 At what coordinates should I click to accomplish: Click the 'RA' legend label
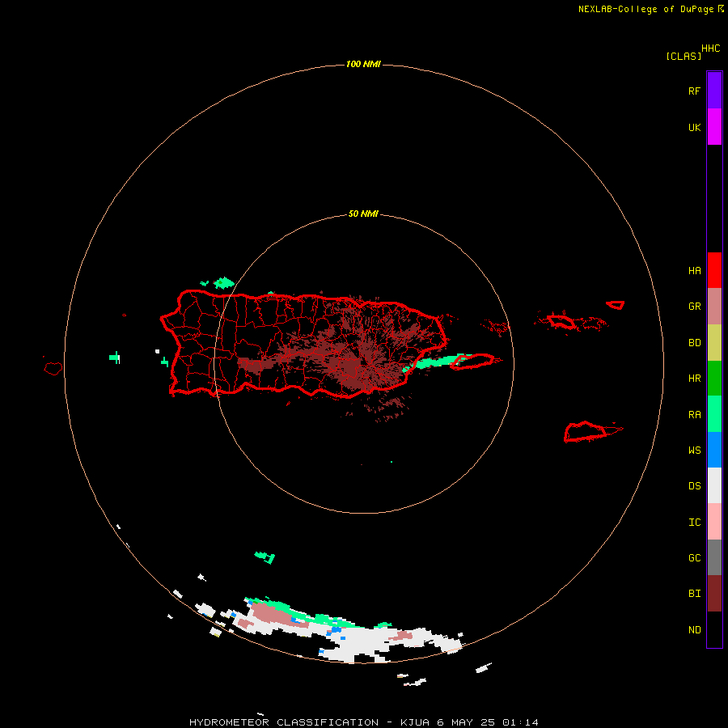[694, 415]
